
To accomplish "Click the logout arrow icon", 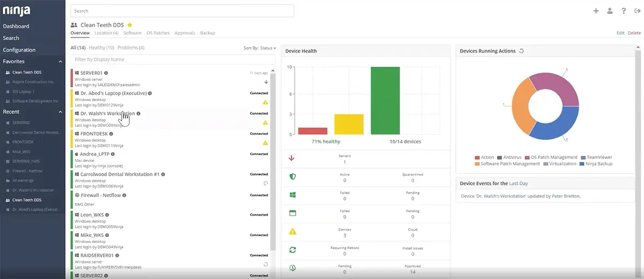I will click(637, 11).
